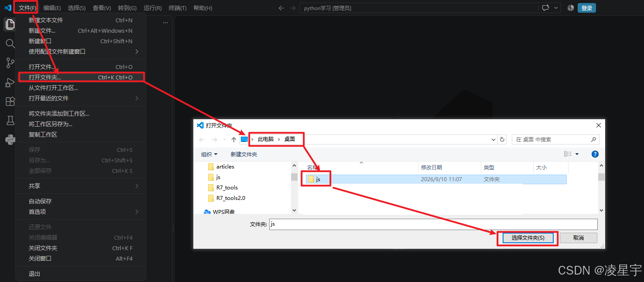Go forward using title bar right arrow

click(292, 8)
